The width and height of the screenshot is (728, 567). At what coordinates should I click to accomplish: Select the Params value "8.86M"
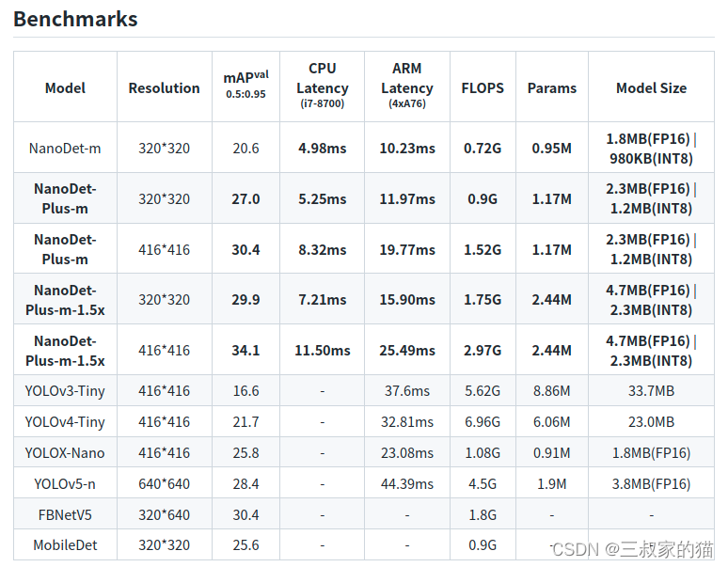(551, 390)
